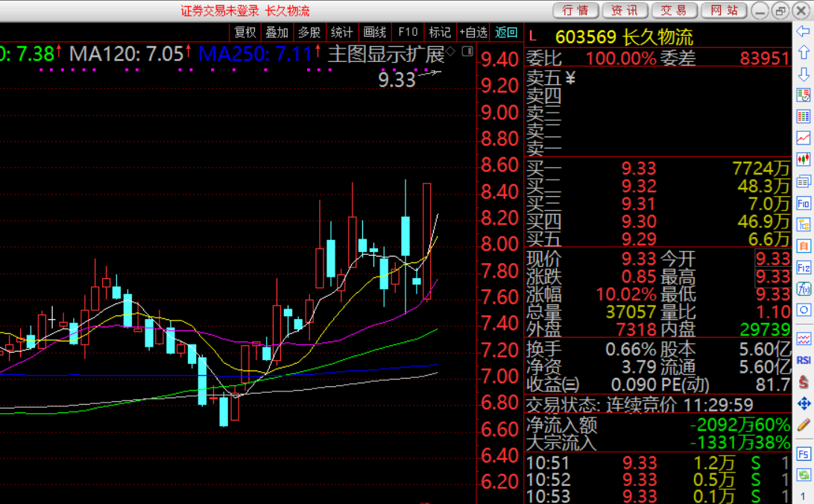Image resolution: width=814 pixels, height=504 pixels.
Task: Switch to intraday line chart icon
Action: (803, 138)
